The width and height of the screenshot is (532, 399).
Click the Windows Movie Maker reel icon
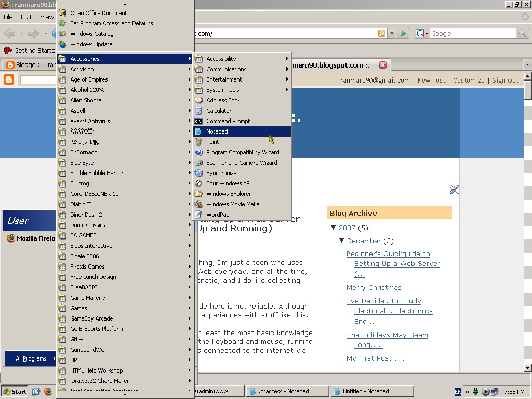pos(198,204)
